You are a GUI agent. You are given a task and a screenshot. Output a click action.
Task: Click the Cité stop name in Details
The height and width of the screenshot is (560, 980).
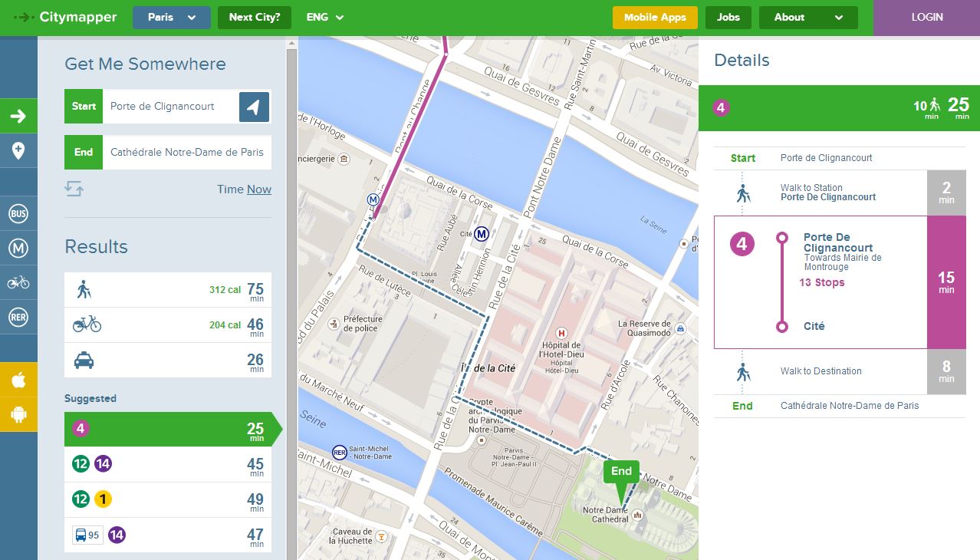click(x=814, y=326)
